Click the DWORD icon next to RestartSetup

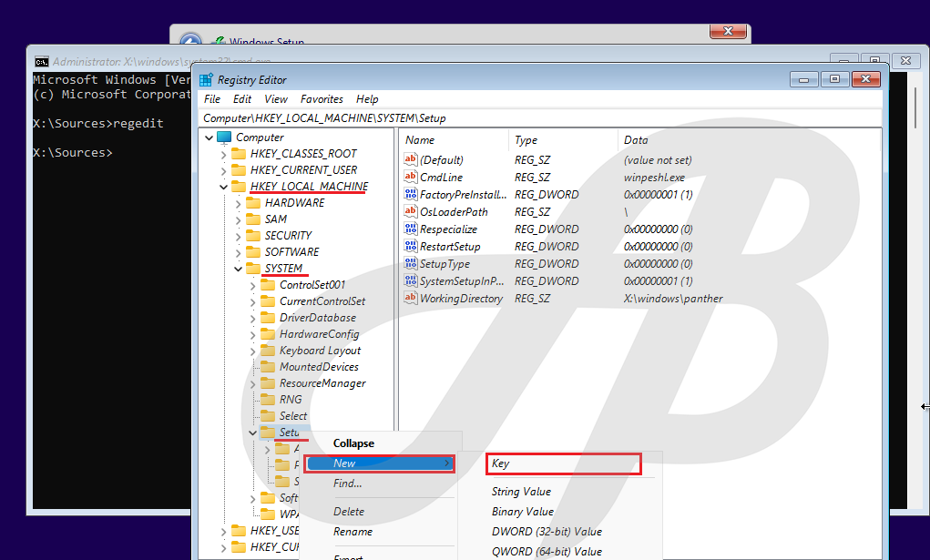click(411, 246)
